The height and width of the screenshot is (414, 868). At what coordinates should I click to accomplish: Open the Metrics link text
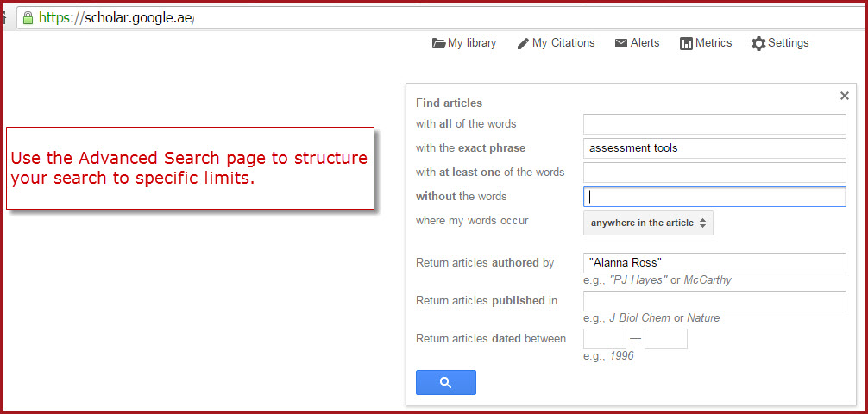pyautogui.click(x=714, y=43)
